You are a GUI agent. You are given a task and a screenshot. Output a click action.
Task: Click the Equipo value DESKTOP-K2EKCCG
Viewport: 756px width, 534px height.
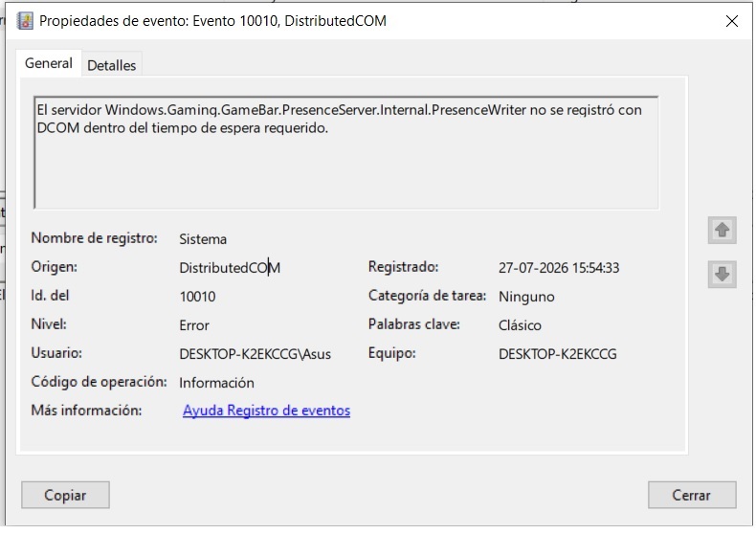pos(557,354)
